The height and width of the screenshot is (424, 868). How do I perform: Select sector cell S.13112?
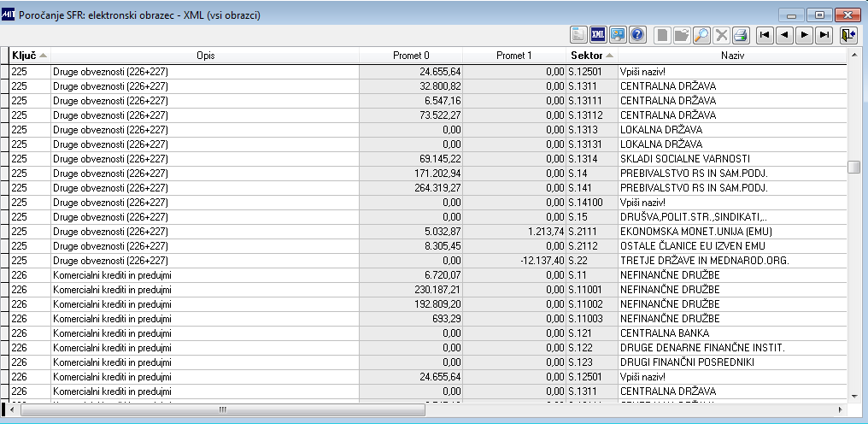(592, 115)
